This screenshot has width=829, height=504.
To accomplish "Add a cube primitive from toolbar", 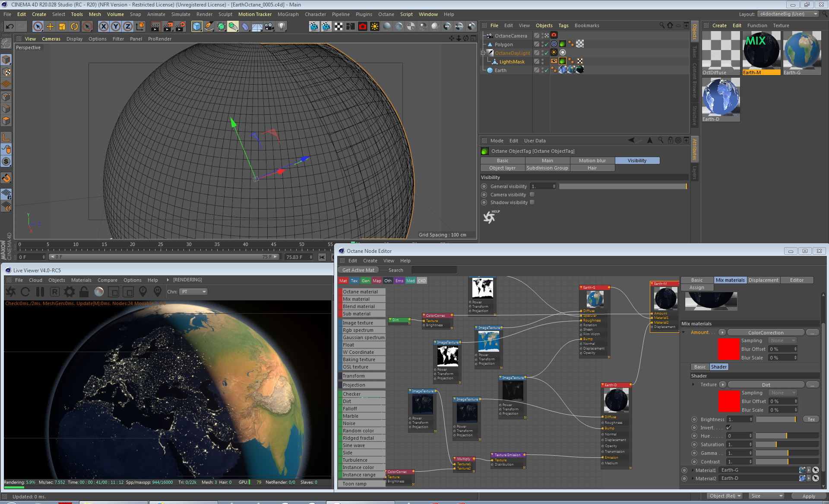I will 197,27.
